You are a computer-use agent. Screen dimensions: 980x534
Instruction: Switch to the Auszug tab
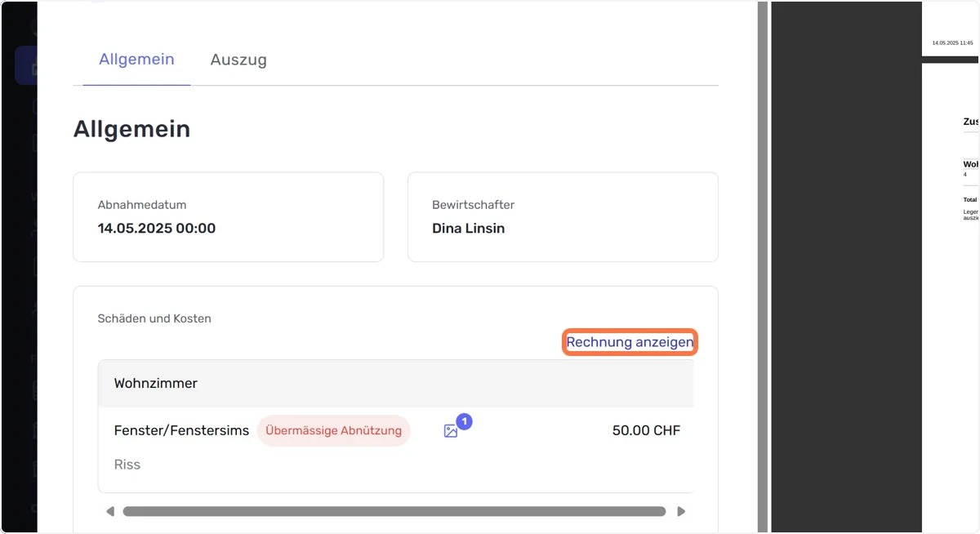(x=238, y=60)
